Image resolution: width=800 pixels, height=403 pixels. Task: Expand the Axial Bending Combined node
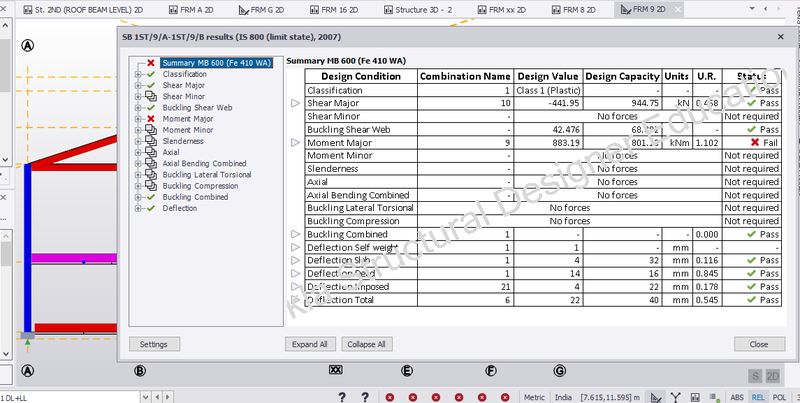(137, 164)
